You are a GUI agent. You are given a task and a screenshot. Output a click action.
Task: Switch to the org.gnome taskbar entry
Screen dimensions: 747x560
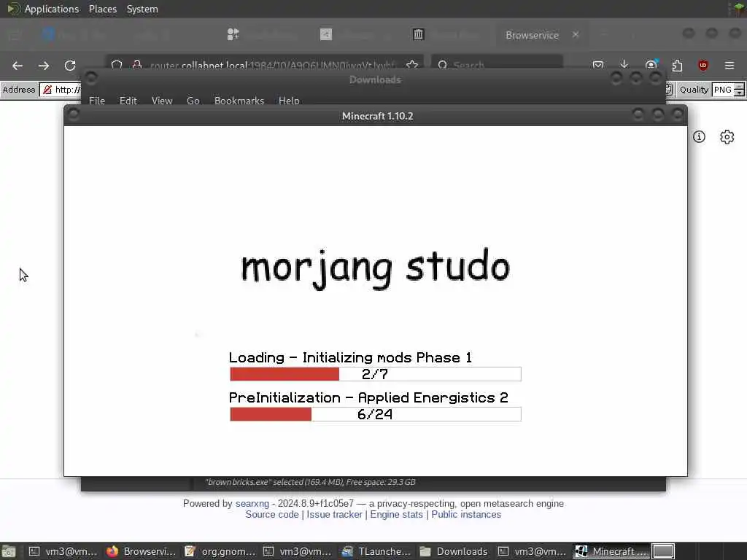(x=220, y=551)
